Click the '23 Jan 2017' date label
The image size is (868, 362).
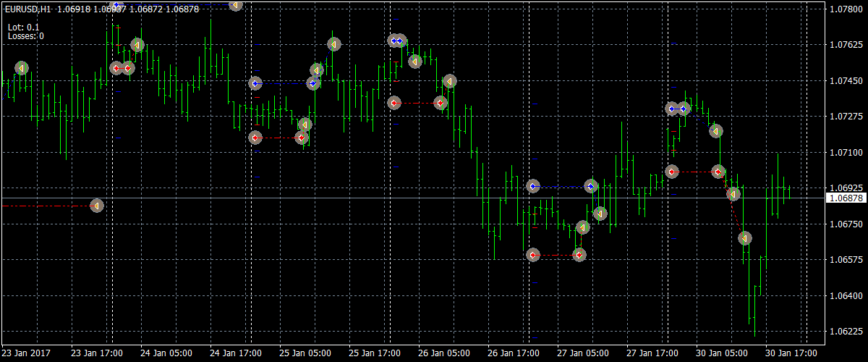(x=25, y=354)
